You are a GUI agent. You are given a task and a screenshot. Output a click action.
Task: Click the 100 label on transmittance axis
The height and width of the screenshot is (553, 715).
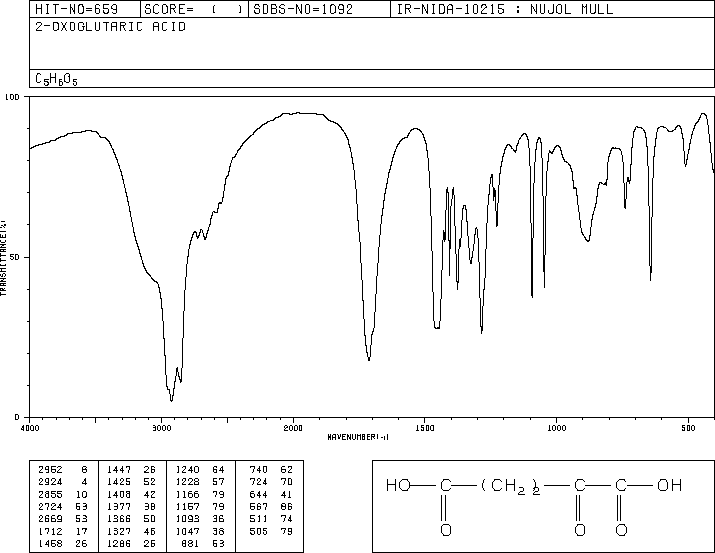[12, 97]
